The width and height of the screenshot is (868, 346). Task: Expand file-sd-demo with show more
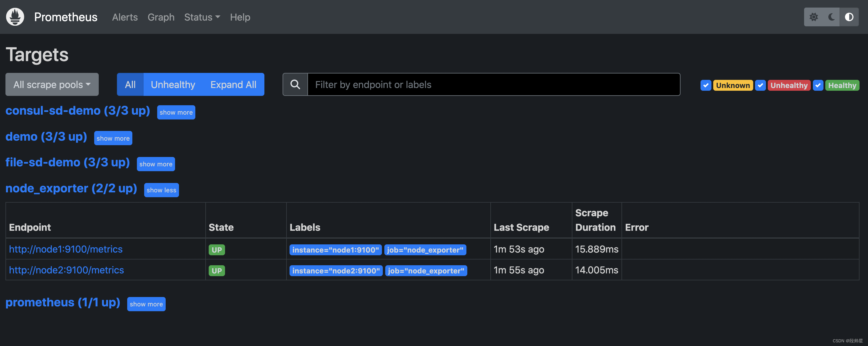pyautogui.click(x=156, y=164)
